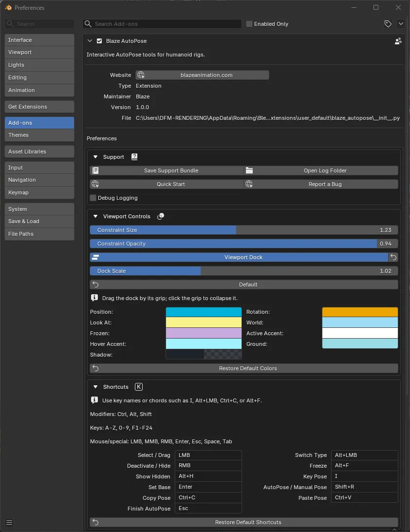Image resolution: width=410 pixels, height=532 pixels.
Task: Click the Select / Drag shortcut field LMB
Action: [x=208, y=455]
